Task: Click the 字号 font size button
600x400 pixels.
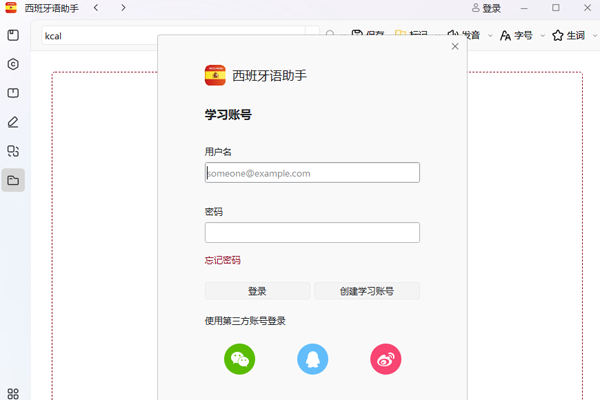Action: (x=516, y=36)
